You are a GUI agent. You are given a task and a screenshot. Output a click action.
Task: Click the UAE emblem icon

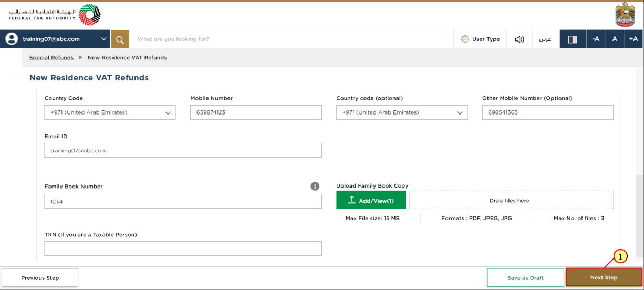[x=625, y=15]
